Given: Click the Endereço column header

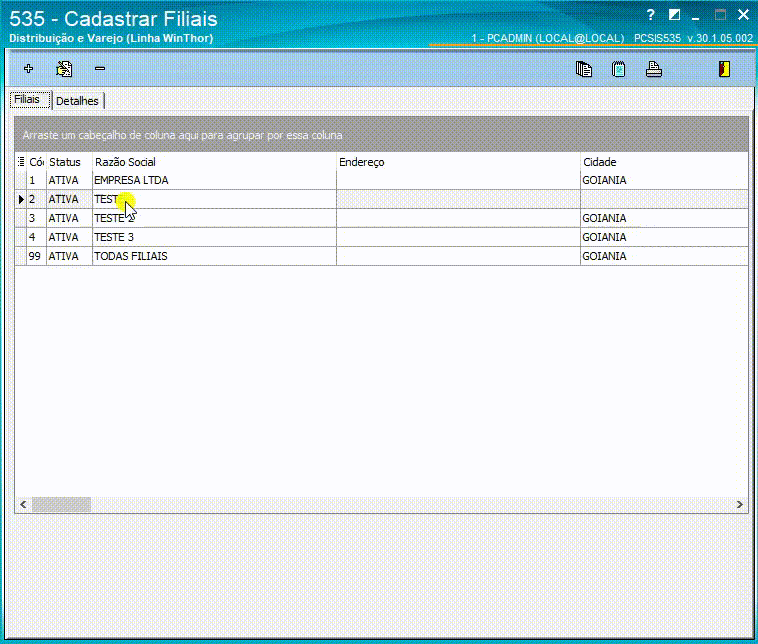Looking at the screenshot, I should click(458, 162).
